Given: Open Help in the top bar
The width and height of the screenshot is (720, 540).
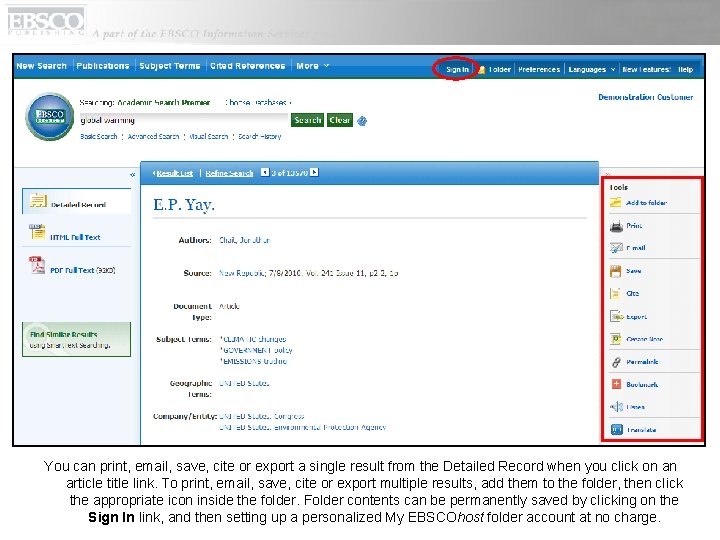Looking at the screenshot, I should tap(686, 69).
